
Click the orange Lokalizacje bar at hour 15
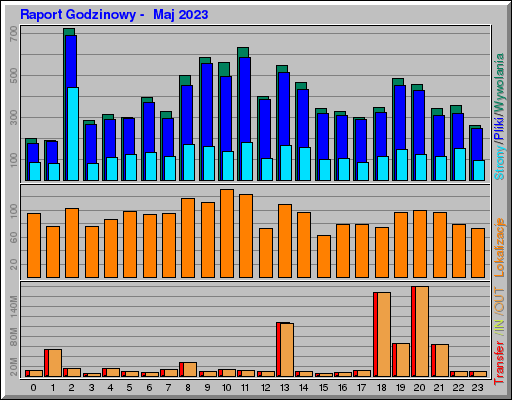[324, 256]
